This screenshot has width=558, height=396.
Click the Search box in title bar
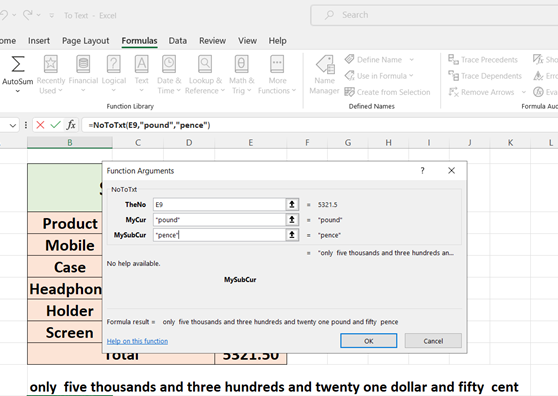click(434, 15)
